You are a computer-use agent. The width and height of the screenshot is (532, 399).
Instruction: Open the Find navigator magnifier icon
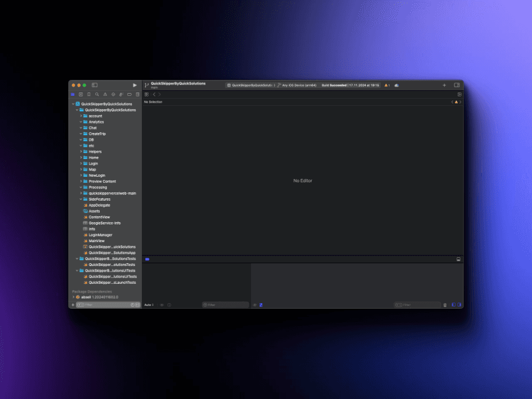pos(97,95)
